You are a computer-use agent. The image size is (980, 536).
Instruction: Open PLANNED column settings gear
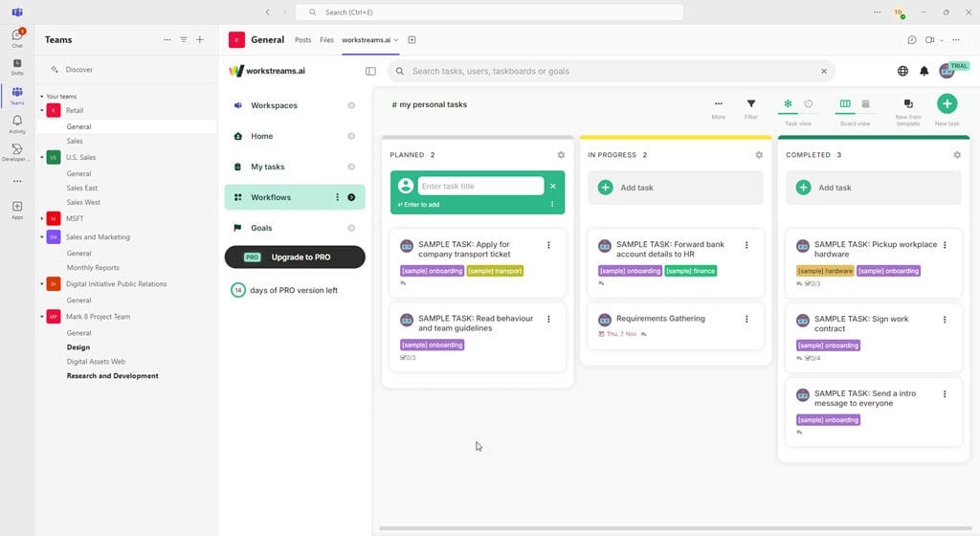[561, 155]
